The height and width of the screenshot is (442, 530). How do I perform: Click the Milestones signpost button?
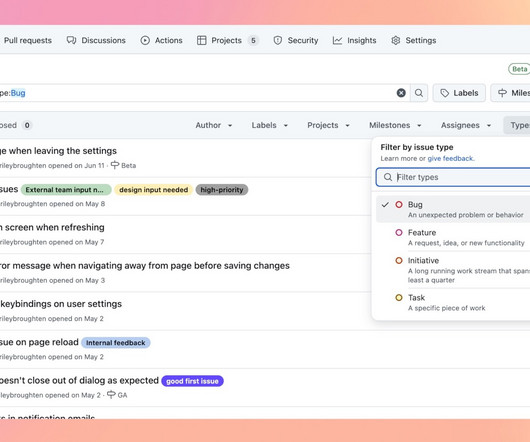511,93
